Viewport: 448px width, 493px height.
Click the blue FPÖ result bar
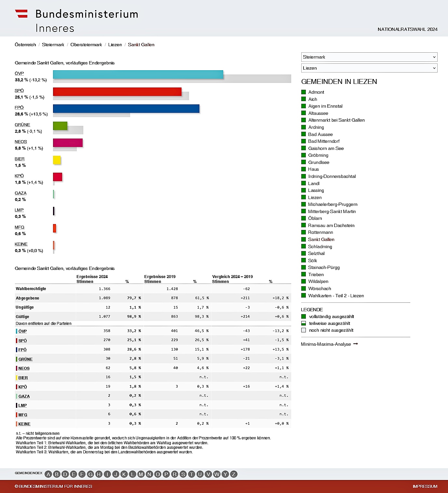point(126,109)
